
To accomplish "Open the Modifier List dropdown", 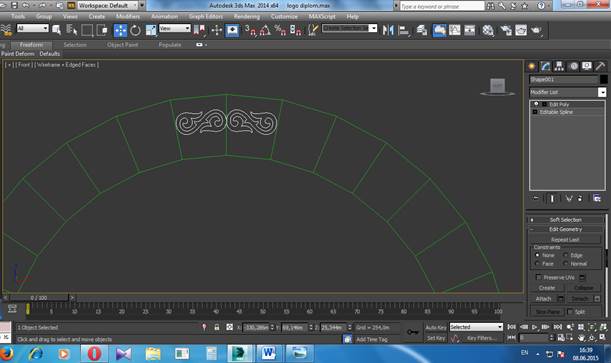I will click(x=568, y=92).
